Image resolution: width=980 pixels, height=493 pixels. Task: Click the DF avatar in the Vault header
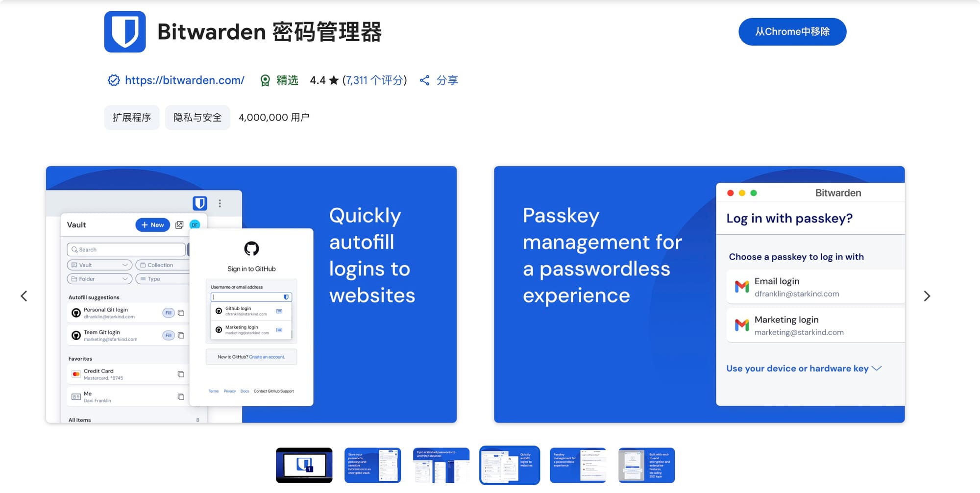[x=195, y=224]
